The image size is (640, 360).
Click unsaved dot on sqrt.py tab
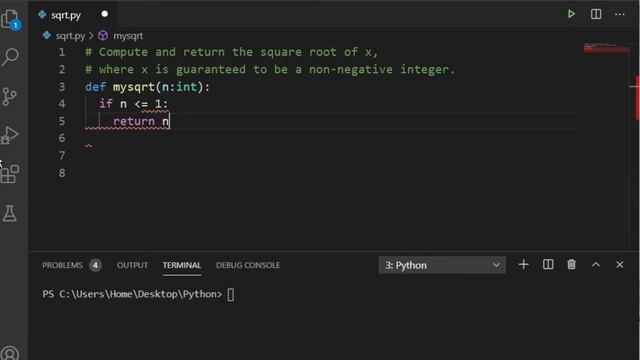click(104, 14)
